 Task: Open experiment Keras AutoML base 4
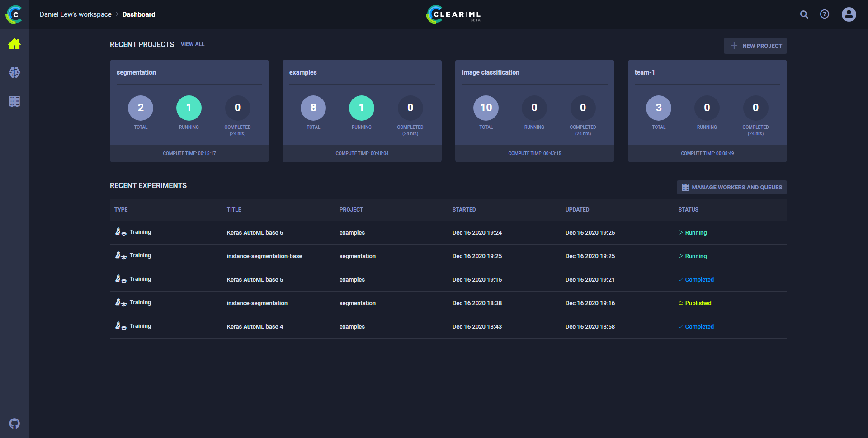coord(255,327)
